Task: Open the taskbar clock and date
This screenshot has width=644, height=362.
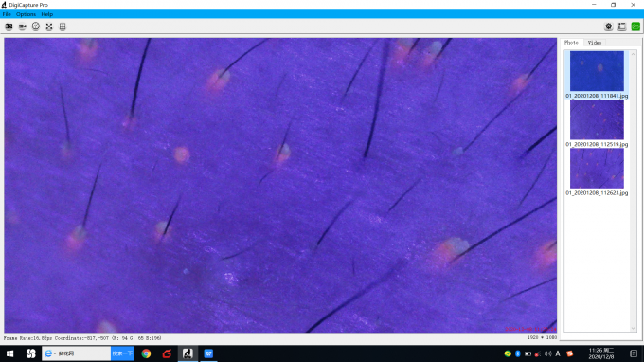Action: click(601, 353)
